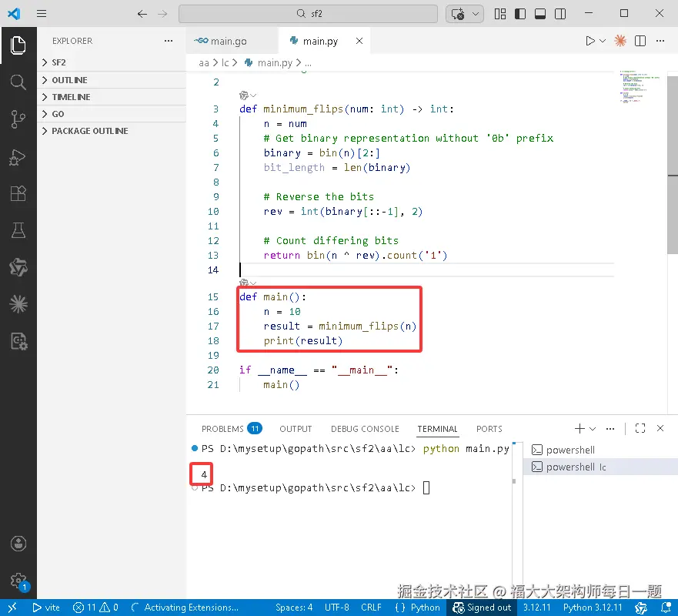Open the OUTPUT panel tab

(x=296, y=428)
